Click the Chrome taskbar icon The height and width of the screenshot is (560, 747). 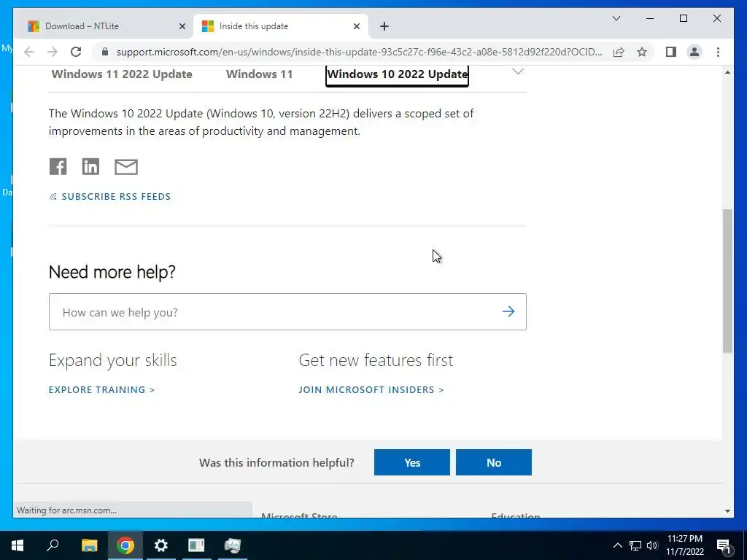pos(125,545)
